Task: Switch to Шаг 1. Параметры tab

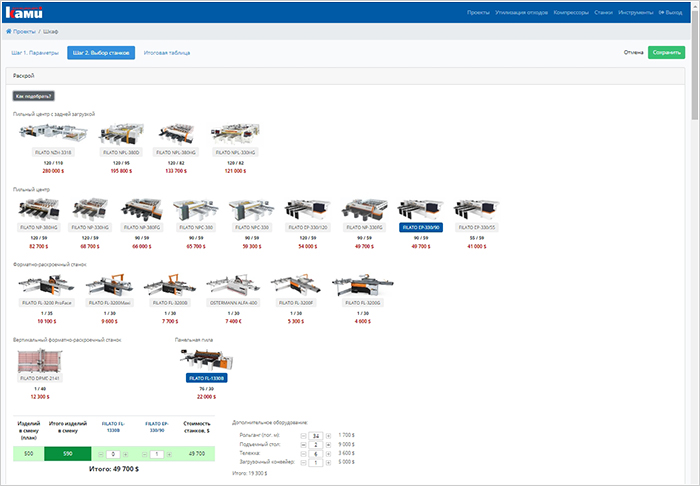Action: point(35,53)
